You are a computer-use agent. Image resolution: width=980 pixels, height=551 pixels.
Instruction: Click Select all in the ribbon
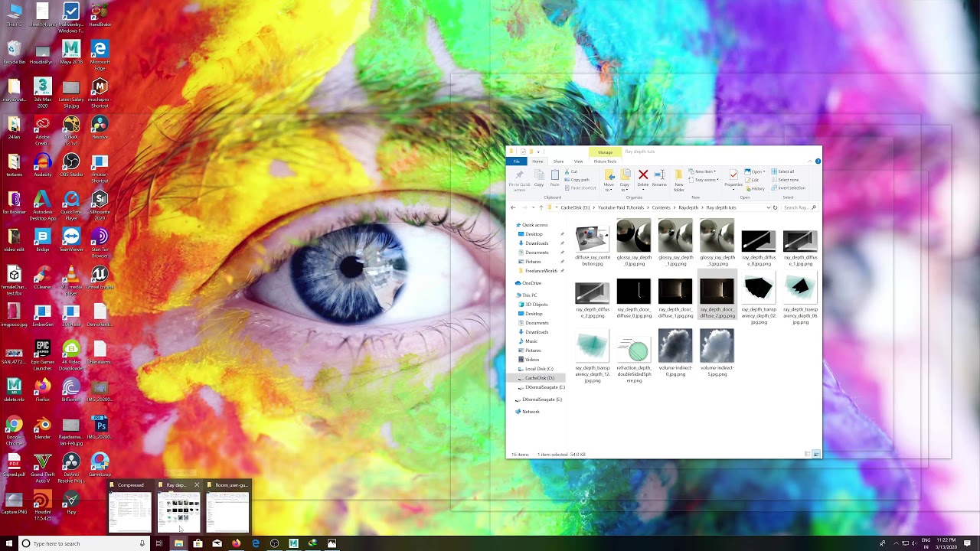(783, 171)
